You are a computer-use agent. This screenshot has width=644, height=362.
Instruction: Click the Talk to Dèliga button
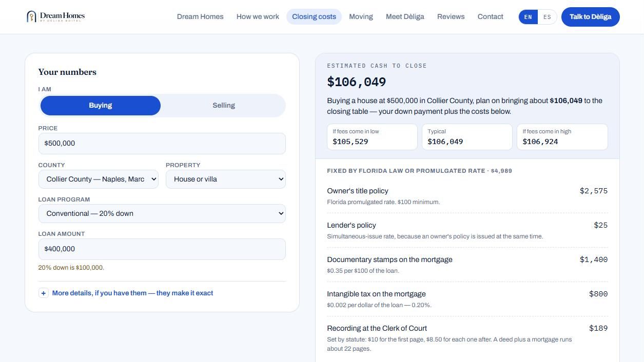tap(590, 17)
